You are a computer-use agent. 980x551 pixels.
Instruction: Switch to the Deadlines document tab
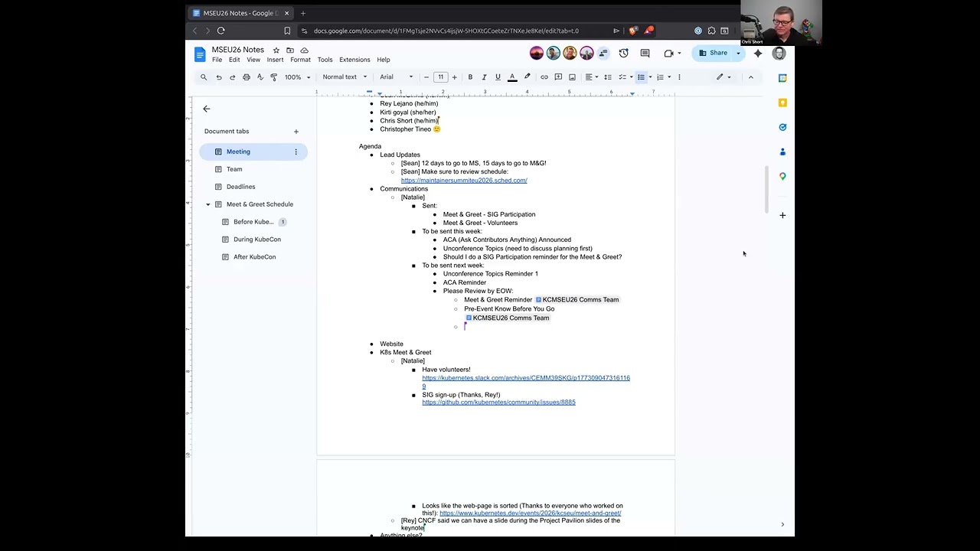(253, 187)
